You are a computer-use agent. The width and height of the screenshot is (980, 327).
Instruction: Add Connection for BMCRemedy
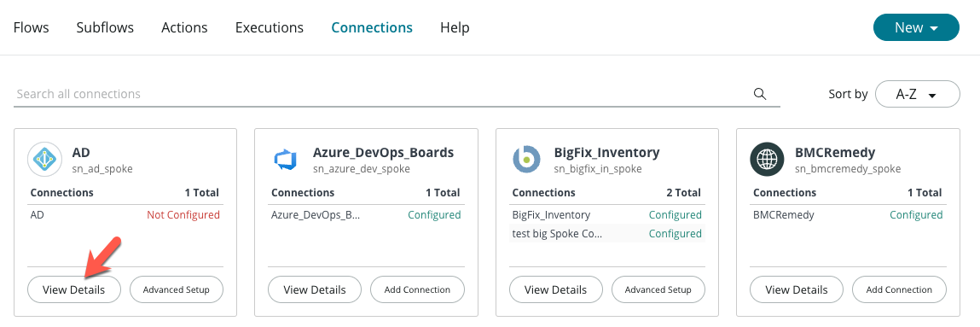[x=899, y=289]
